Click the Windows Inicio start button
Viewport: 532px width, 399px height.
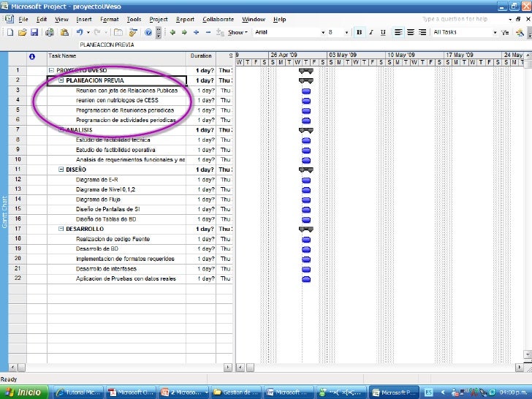click(23, 392)
